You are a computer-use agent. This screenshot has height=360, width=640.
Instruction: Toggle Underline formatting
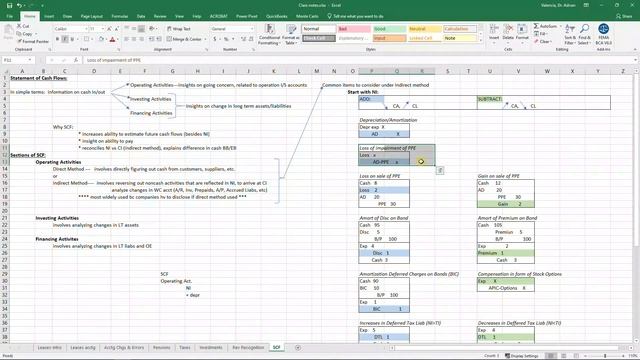point(72,39)
